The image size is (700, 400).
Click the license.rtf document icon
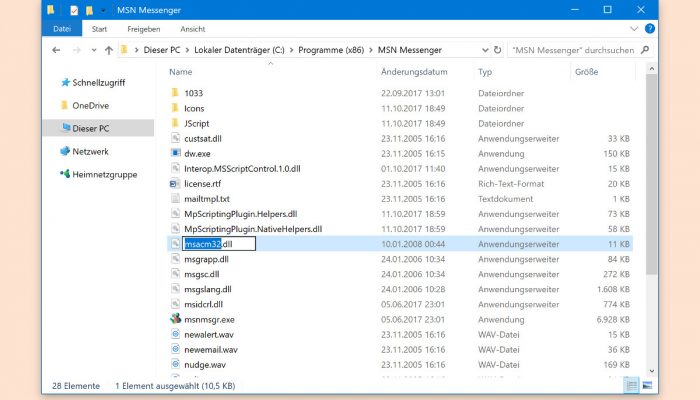(x=175, y=183)
